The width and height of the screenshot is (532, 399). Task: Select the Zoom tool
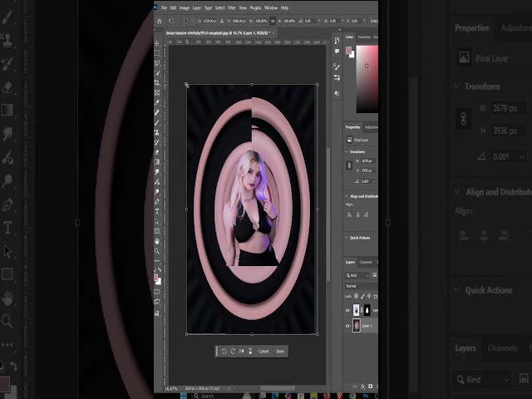coord(157,251)
